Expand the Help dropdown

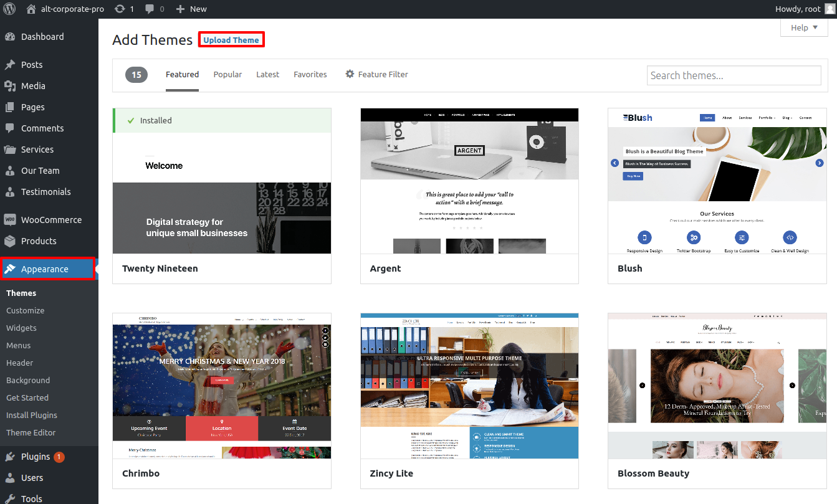[803, 27]
